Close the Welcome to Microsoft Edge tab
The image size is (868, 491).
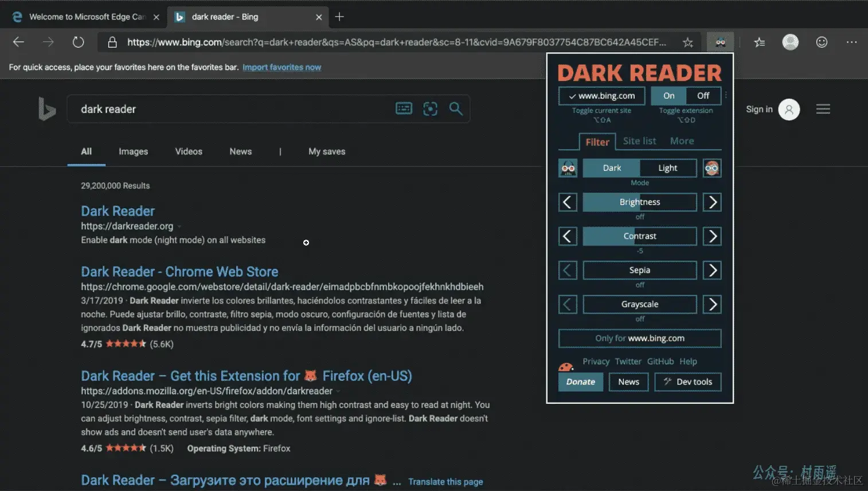(x=156, y=17)
